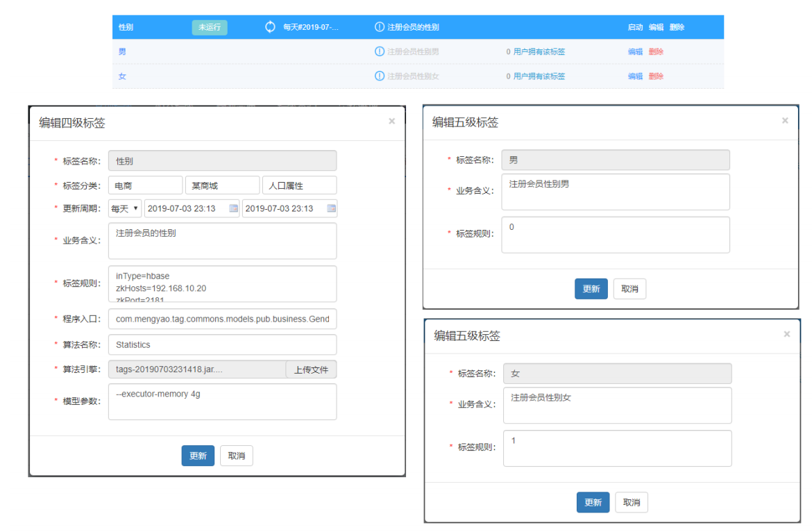812x532 pixels.
Task: Click 标签名称 field containing 女
Action: 618,373
